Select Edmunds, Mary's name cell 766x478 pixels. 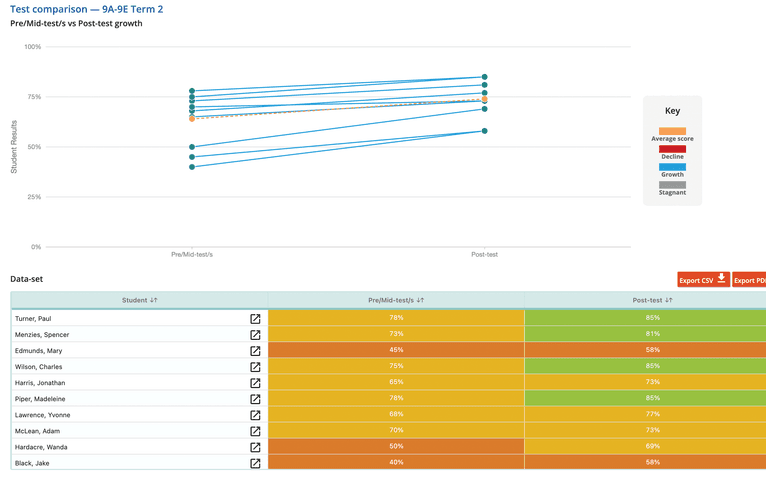pos(139,350)
